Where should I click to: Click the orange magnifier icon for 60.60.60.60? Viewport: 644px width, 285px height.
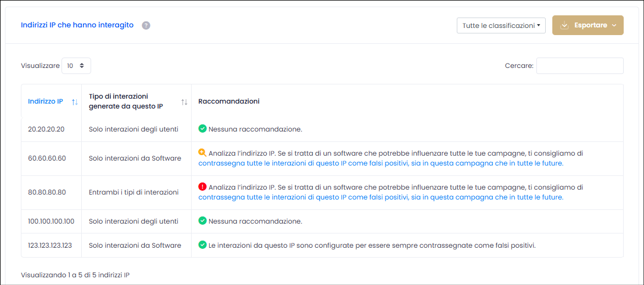point(202,152)
